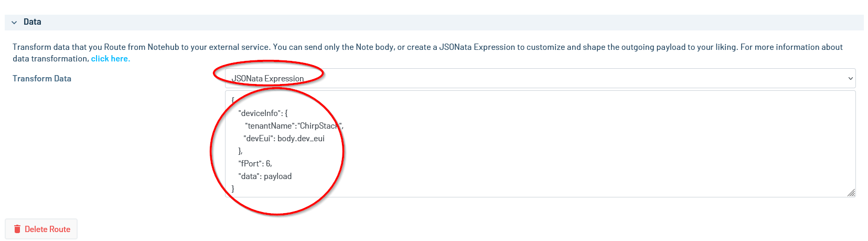Image resolution: width=868 pixels, height=241 pixels.
Task: Click the closing brace on the last line
Action: point(233,188)
